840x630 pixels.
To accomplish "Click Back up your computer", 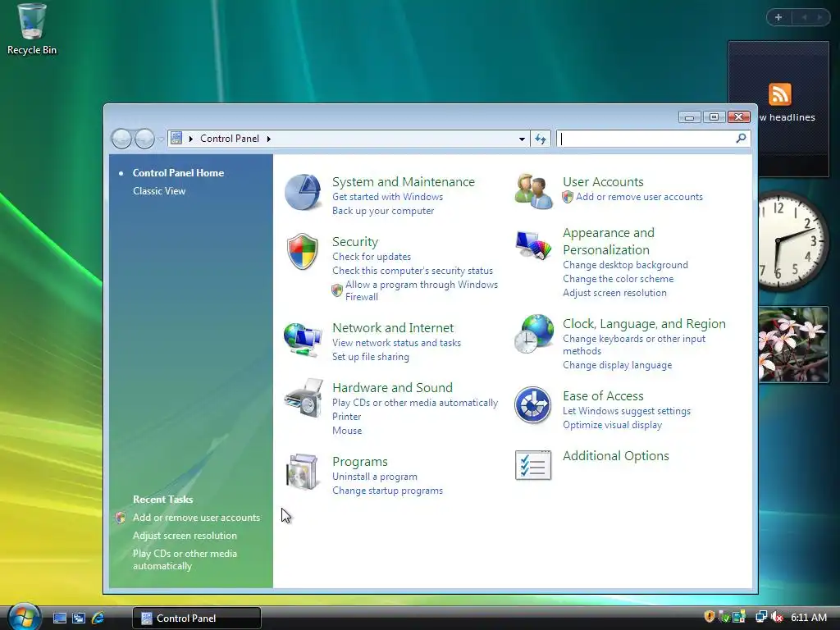I will pos(383,211).
